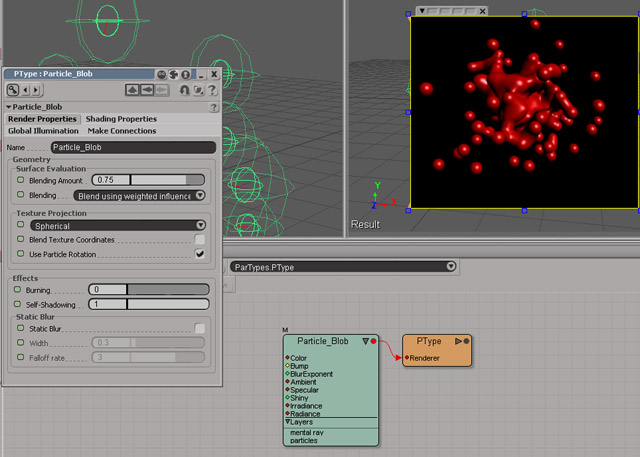This screenshot has width=640, height=457.
Task: Switch to the Global Illumination tab
Action: click(43, 131)
